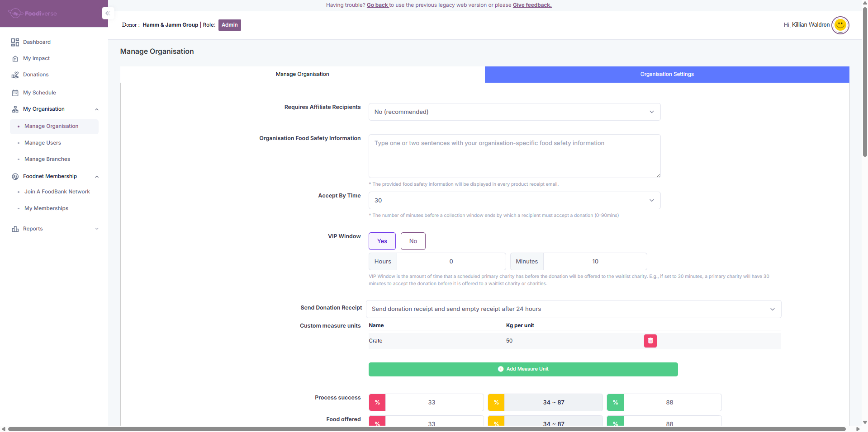Click the Dashboard icon in sidebar

pos(15,42)
